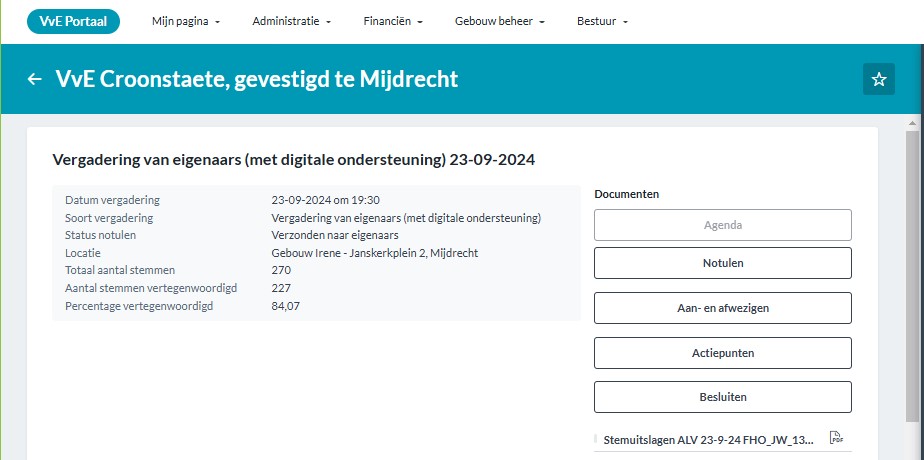Image resolution: width=924 pixels, height=460 pixels.
Task: Open Stemuitslagen ALV 23-9-24 file link
Action: point(708,439)
